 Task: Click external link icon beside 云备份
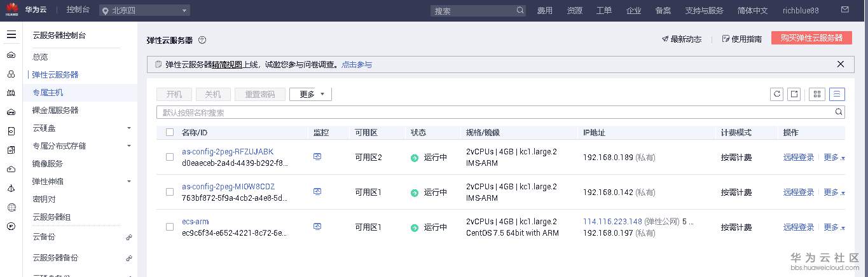coord(129,237)
